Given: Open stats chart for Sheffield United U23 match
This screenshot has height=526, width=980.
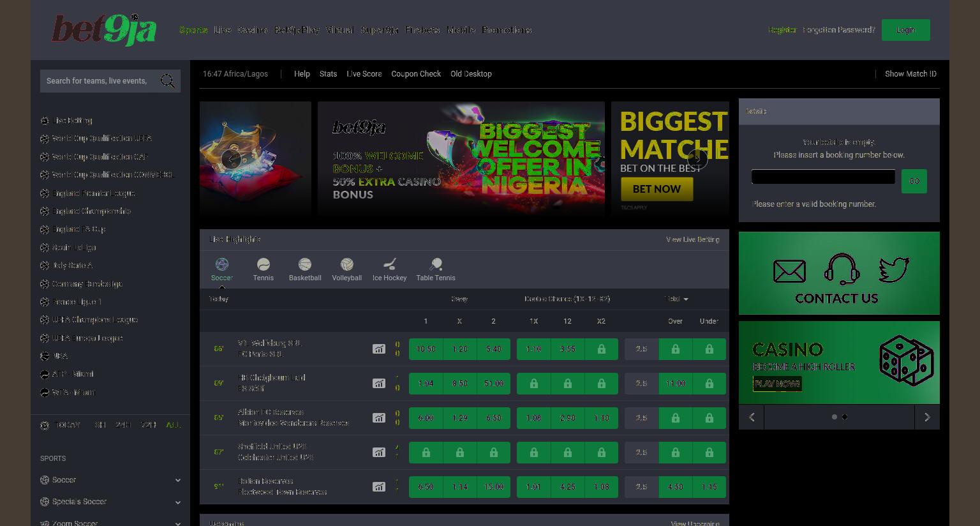Looking at the screenshot, I should pyautogui.click(x=379, y=453).
